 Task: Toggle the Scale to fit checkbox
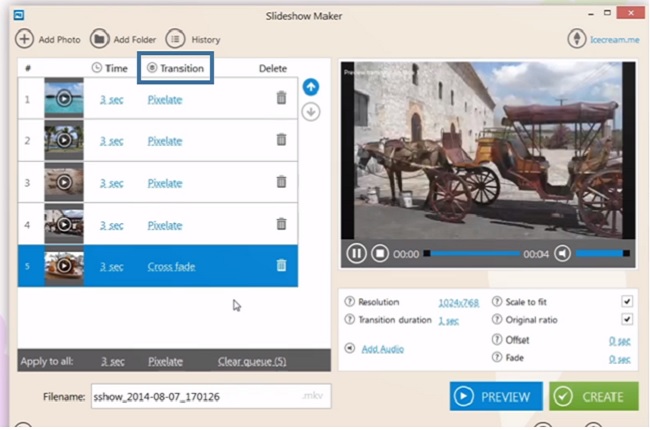pos(627,301)
